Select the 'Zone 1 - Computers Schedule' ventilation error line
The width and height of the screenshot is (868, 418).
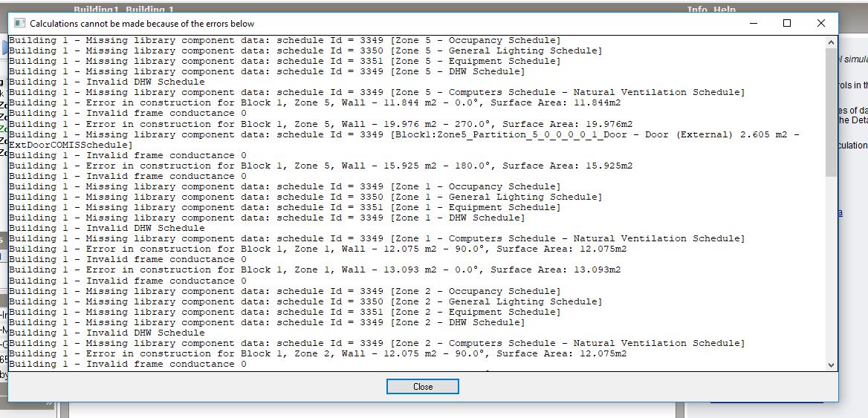pyautogui.click(x=377, y=239)
